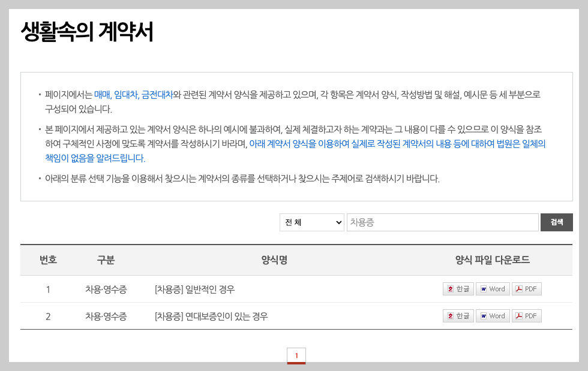Download the PDF file for row 2
Viewport: 588px width, 371px height.
tap(526, 315)
